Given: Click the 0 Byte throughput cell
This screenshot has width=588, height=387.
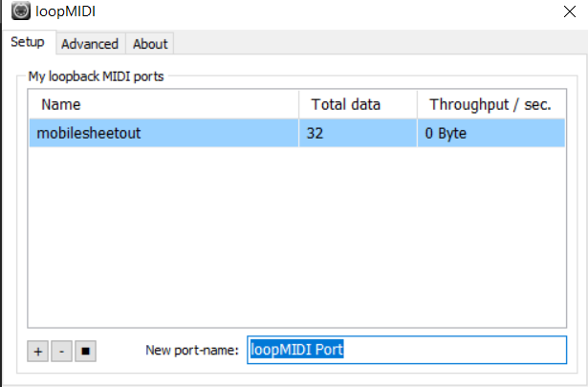Looking at the screenshot, I should [x=446, y=133].
